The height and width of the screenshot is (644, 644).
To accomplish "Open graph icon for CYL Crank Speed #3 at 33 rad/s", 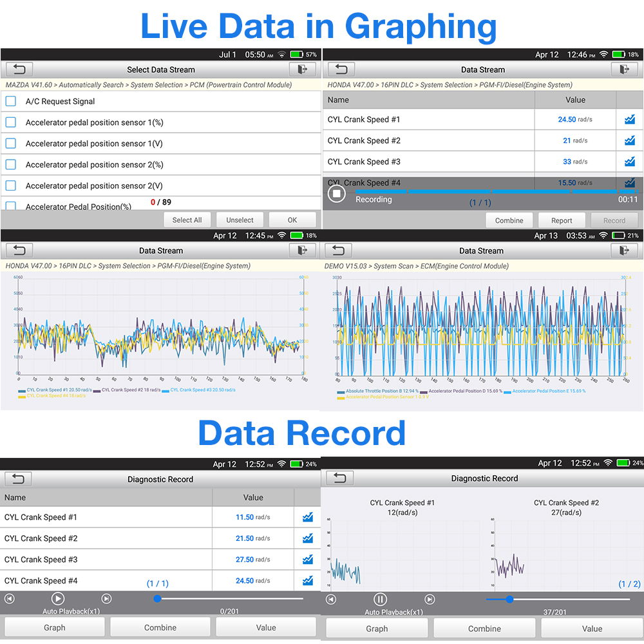I will 630,162.
